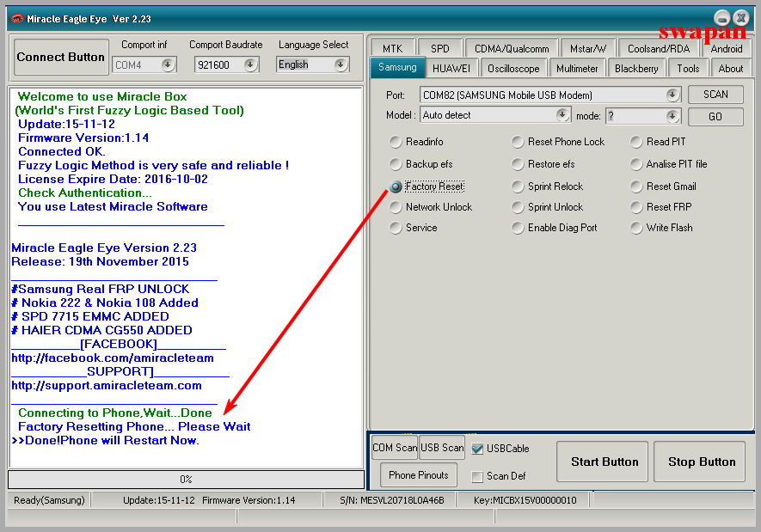The height and width of the screenshot is (532, 761).
Task: Open the Comport inf dropdown arrow
Action: (168, 64)
